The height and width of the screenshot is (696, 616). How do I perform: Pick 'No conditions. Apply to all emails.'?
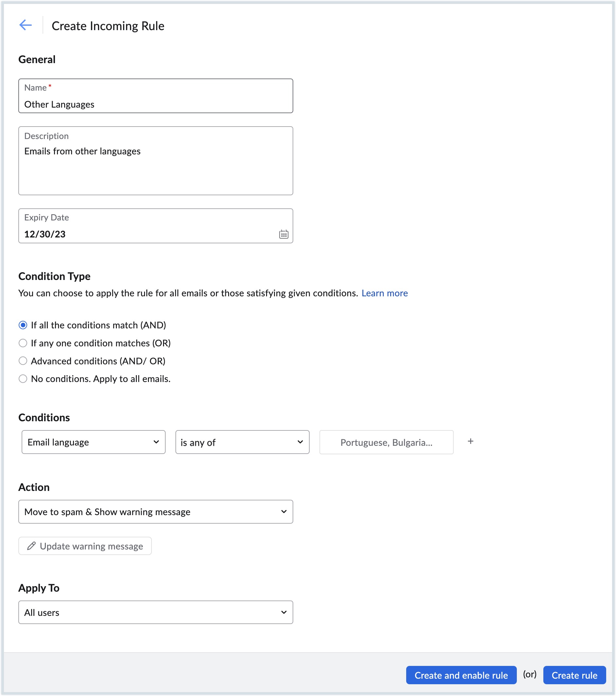23,379
